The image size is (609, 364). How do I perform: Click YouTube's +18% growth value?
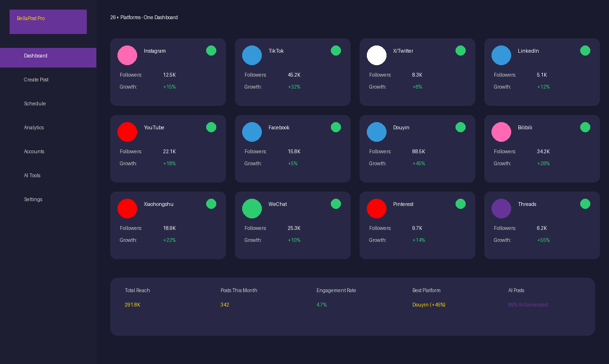pos(169,163)
